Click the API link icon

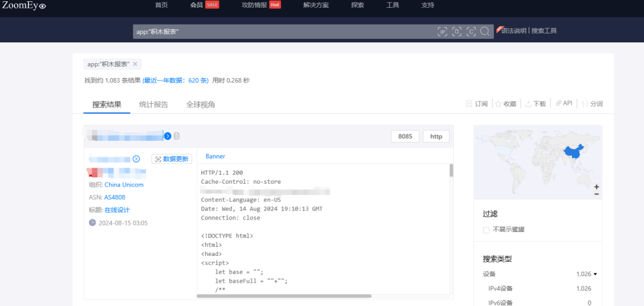559,103
